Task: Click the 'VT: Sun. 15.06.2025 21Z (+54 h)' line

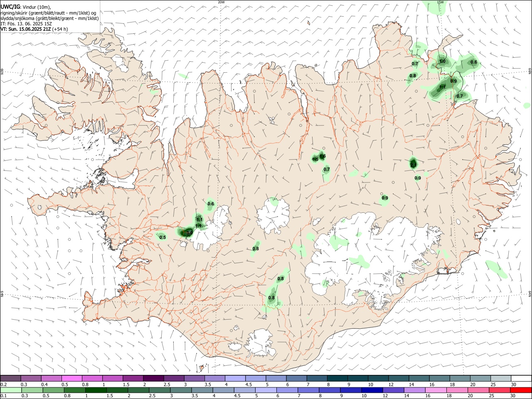Action: tap(34, 29)
